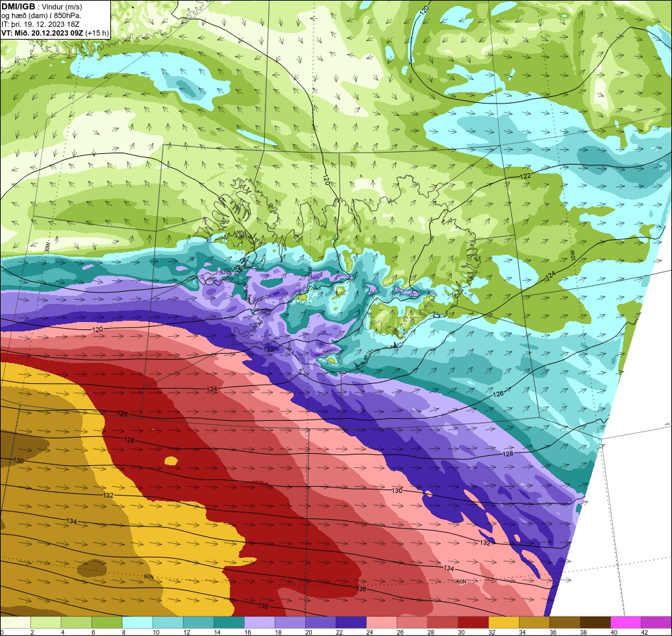Click the yellow 32–34 m/s legend swatch
Image resolution: width=672 pixels, height=636 pixels.
click(503, 623)
